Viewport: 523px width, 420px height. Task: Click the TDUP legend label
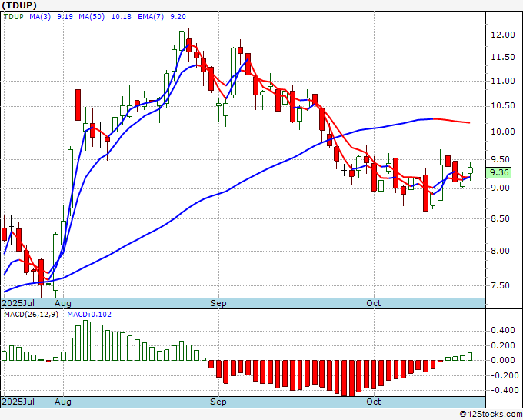click(13, 17)
